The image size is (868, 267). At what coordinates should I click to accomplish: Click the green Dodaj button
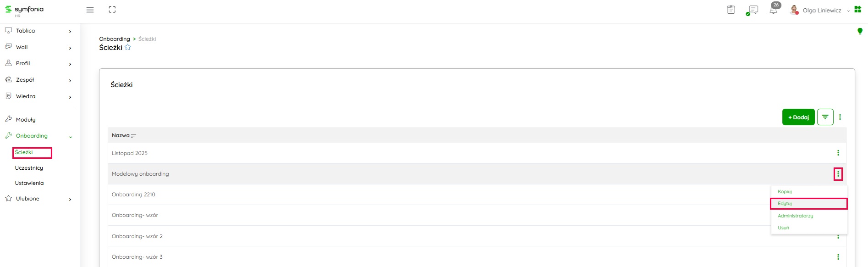tap(798, 117)
